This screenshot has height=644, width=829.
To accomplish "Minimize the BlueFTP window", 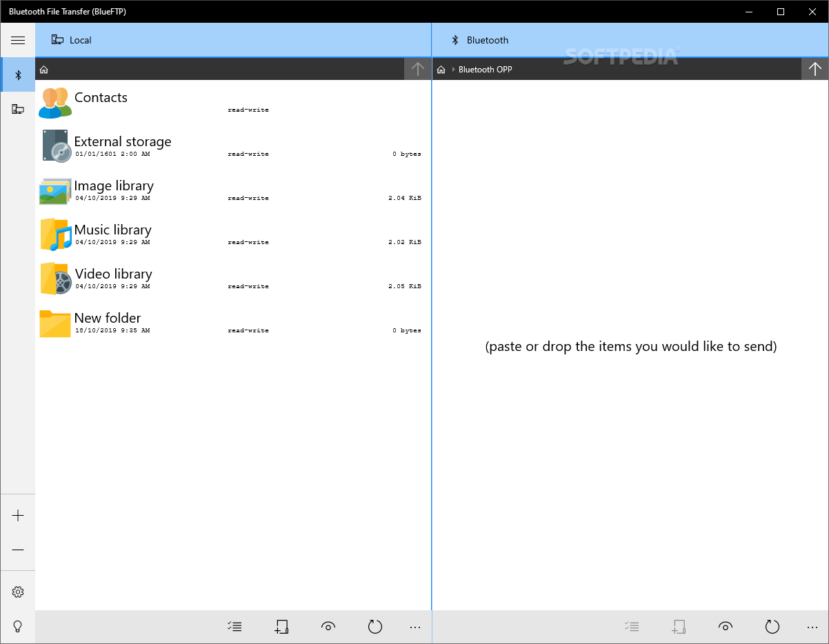I will (x=749, y=12).
